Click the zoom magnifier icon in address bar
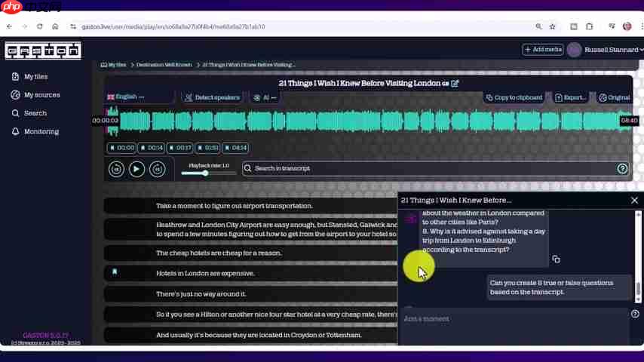Image resolution: width=644 pixels, height=362 pixels. [538, 26]
